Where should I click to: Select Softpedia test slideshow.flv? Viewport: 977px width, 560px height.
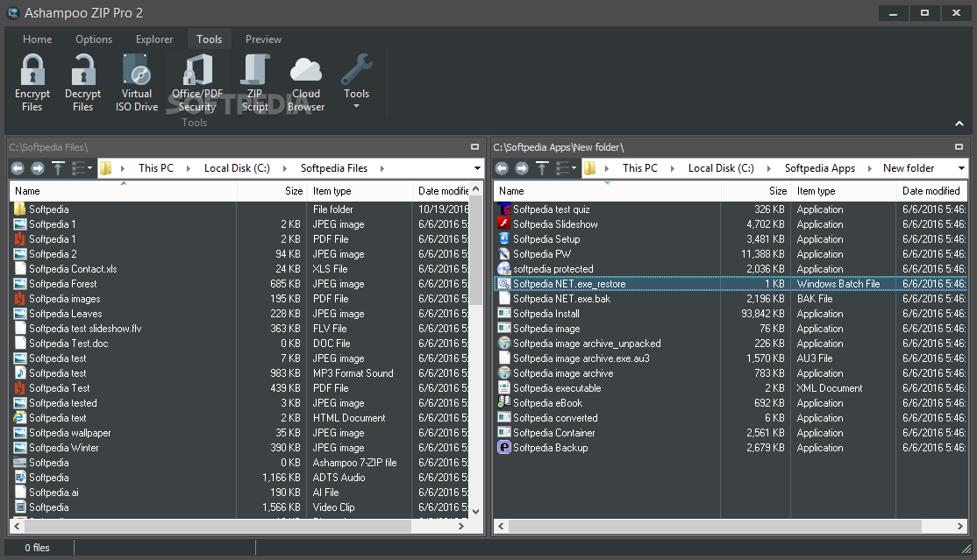click(x=85, y=329)
